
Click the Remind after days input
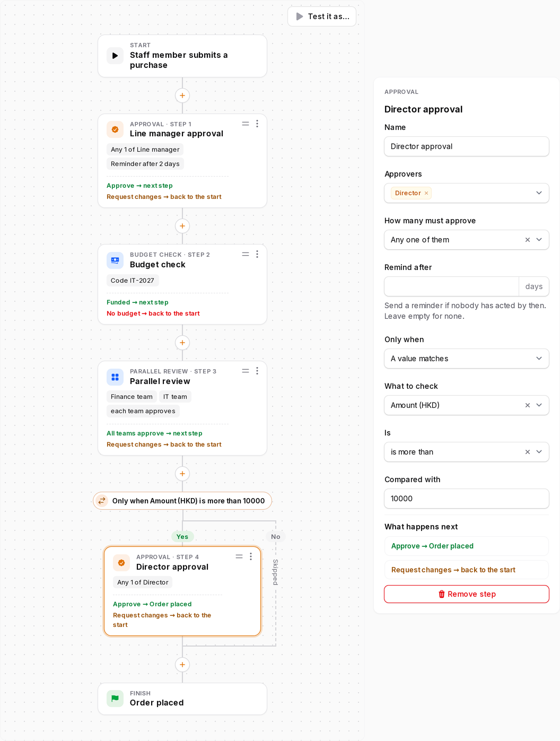coord(452,286)
